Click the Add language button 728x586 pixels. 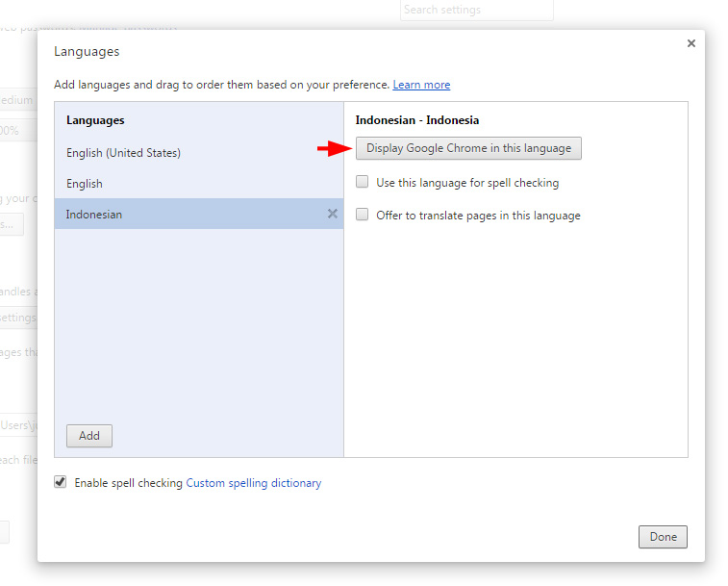click(x=89, y=436)
